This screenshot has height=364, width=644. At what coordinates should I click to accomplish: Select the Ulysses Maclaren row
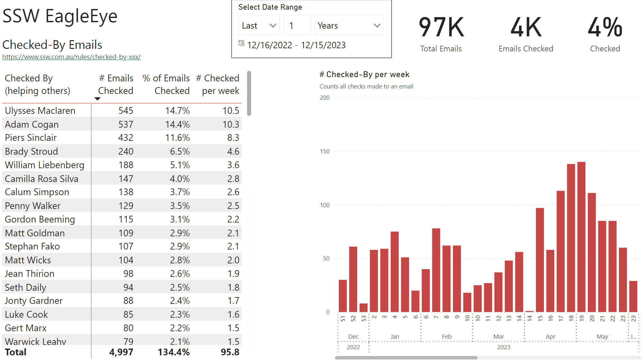click(40, 111)
